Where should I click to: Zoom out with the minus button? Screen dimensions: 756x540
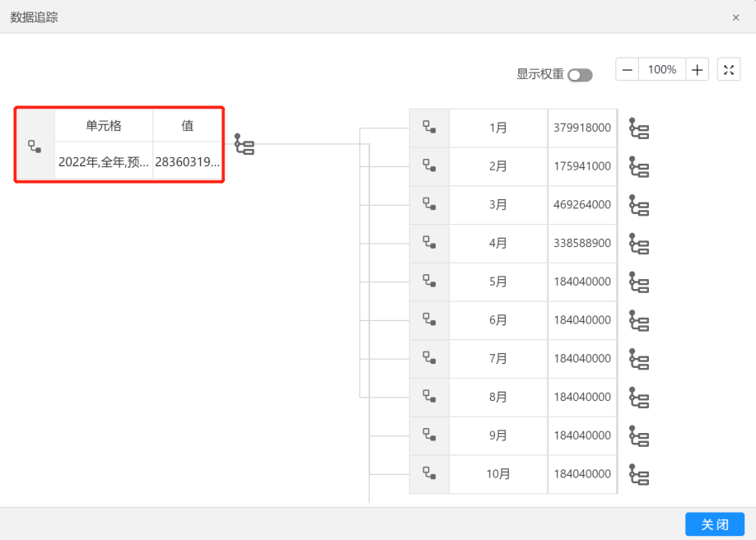tap(628, 70)
